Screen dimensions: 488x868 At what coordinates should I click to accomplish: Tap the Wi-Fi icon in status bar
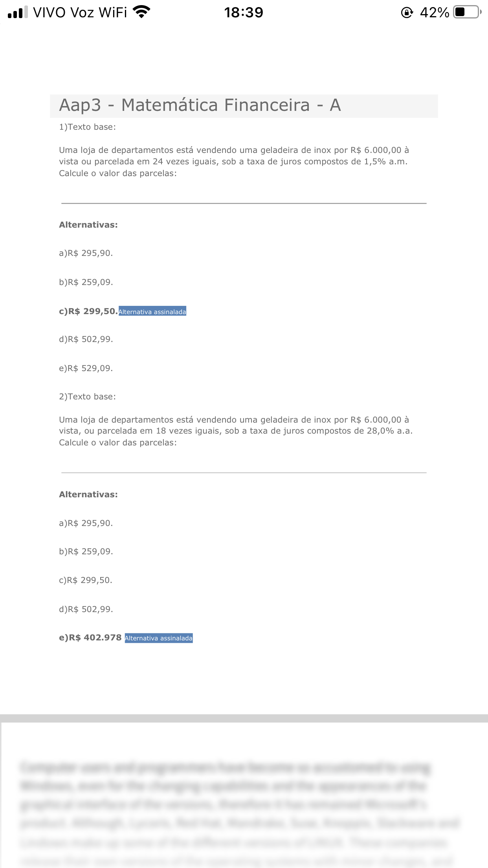(141, 12)
